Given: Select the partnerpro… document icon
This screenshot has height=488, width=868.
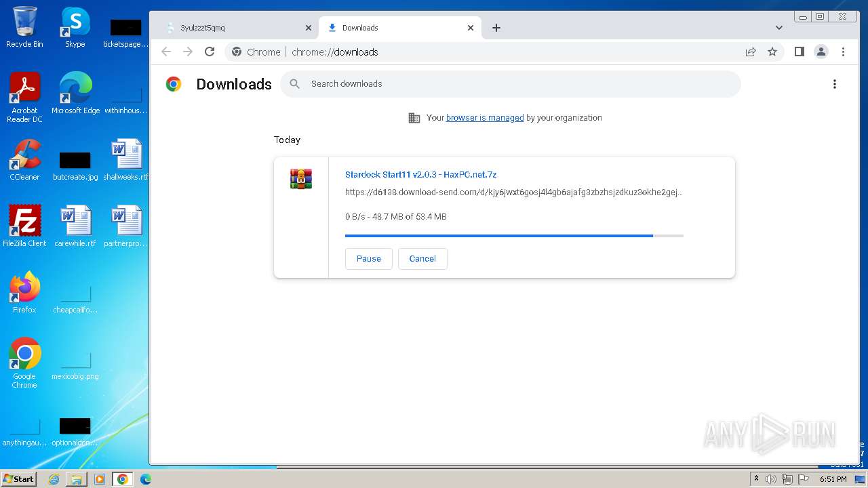Looking at the screenshot, I should coord(126,226).
